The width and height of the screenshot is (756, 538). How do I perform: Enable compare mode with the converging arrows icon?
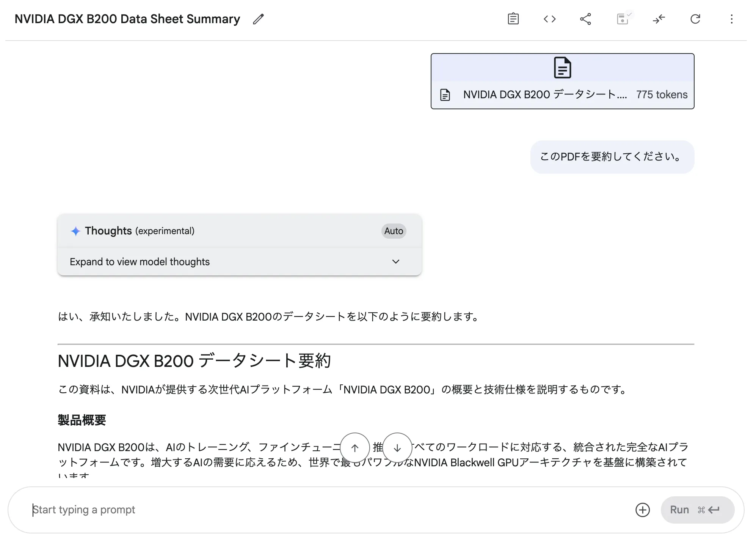pyautogui.click(x=659, y=19)
